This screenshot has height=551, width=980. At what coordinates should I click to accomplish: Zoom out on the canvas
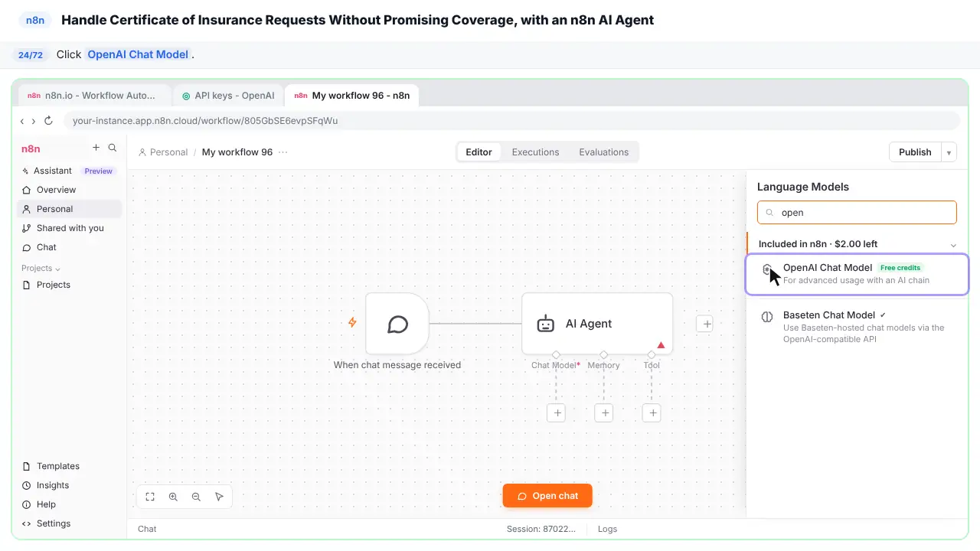click(x=196, y=497)
